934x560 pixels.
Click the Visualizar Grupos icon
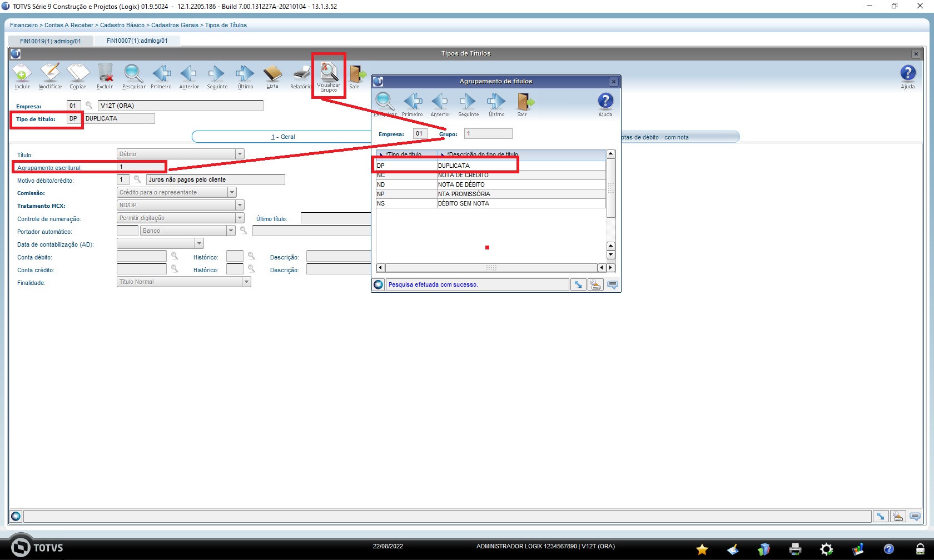pos(329,77)
